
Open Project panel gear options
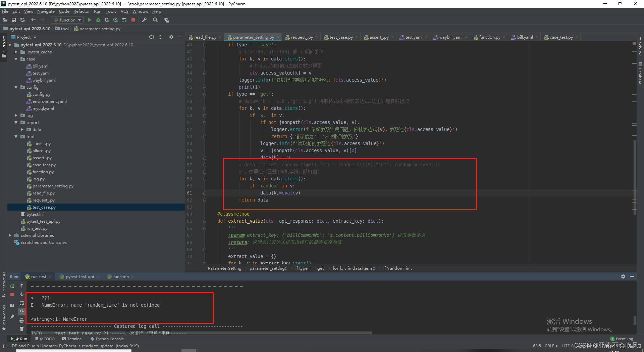[171, 37]
